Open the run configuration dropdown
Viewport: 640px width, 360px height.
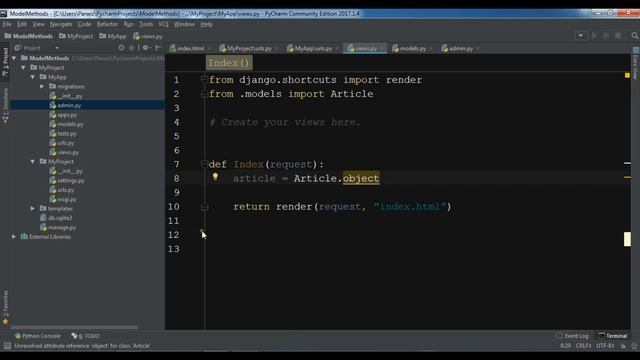[x=580, y=36]
